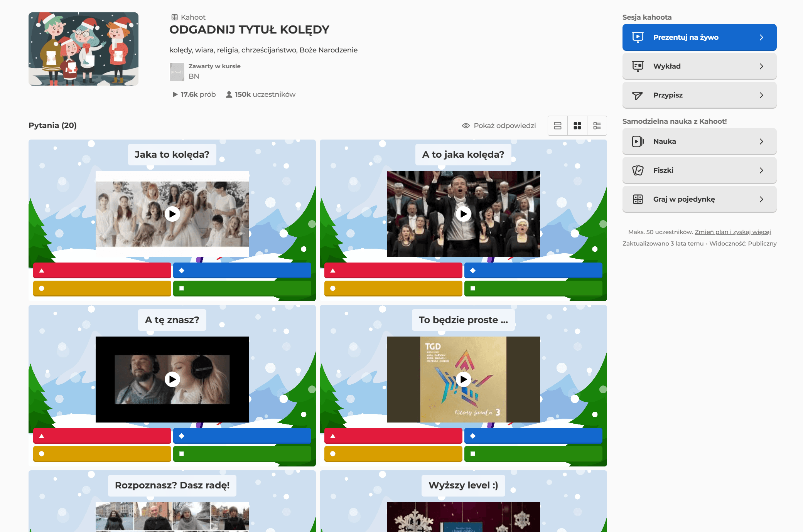
Task: Select blue diamond answer in 'A to jaka kolęda?'
Action: click(x=533, y=271)
